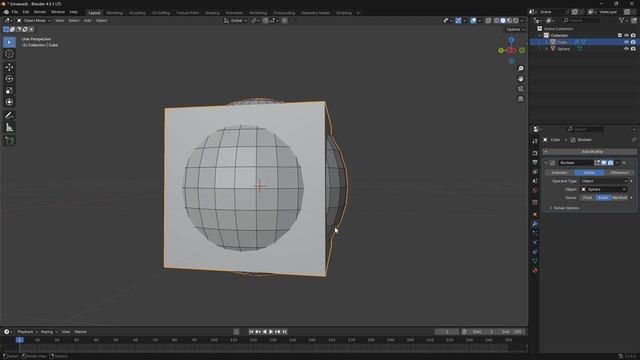This screenshot has width=640, height=360.
Task: Switch to the Modeling workspace tab
Action: pos(114,13)
